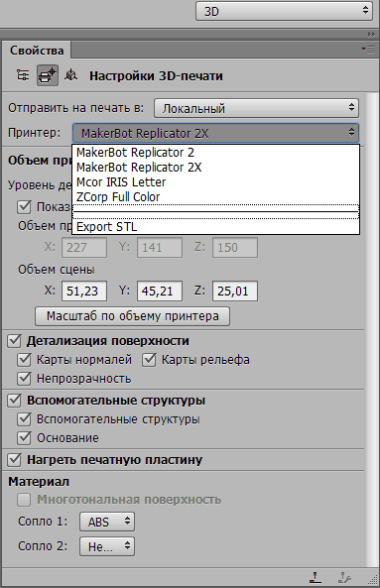
Task: Click the print cancel/repair icon at bottom
Action: pyautogui.click(x=343, y=577)
